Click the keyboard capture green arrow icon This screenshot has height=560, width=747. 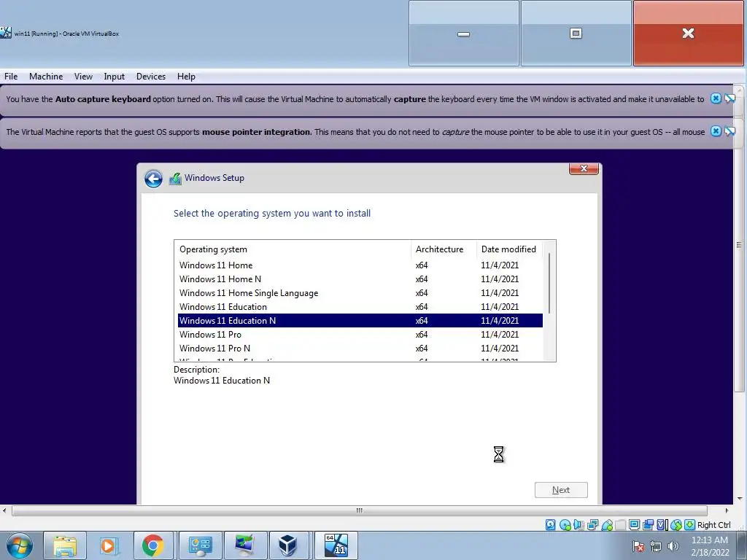click(x=689, y=525)
